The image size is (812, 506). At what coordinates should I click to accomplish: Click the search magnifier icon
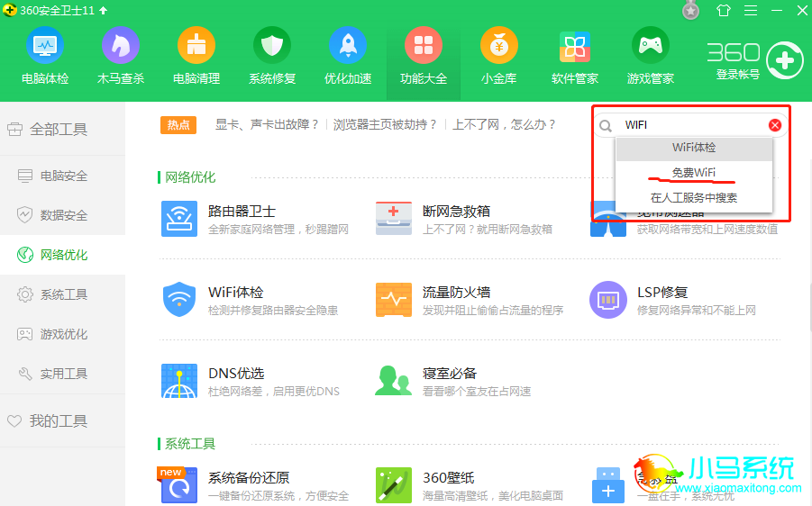(605, 126)
